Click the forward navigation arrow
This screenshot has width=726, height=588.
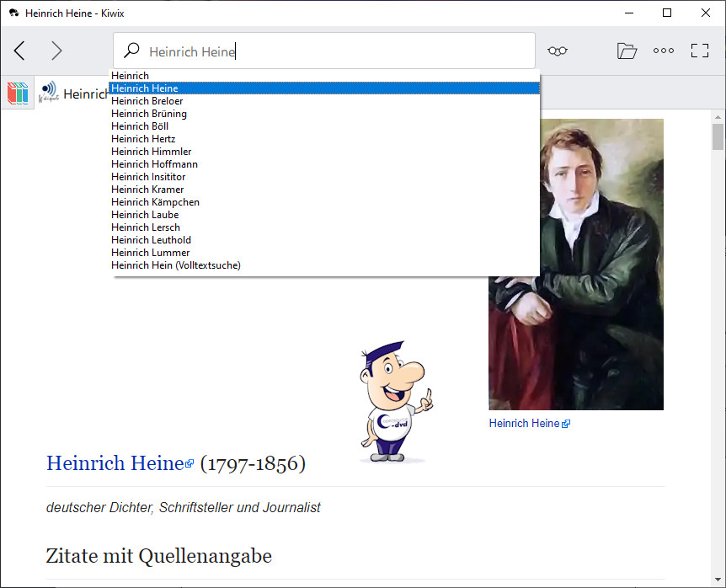coord(56,51)
